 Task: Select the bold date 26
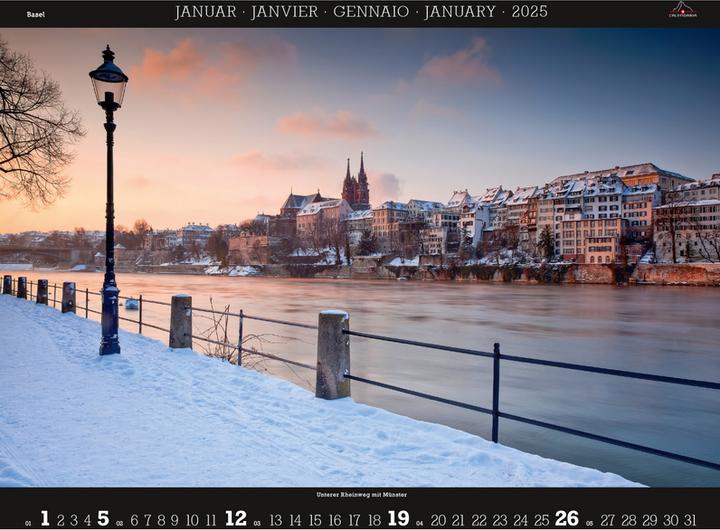[567, 519]
